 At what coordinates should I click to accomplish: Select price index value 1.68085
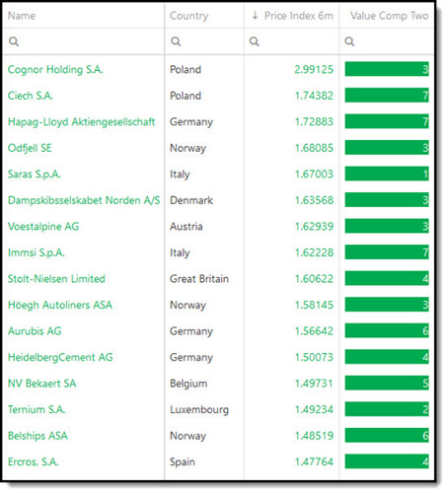314,148
